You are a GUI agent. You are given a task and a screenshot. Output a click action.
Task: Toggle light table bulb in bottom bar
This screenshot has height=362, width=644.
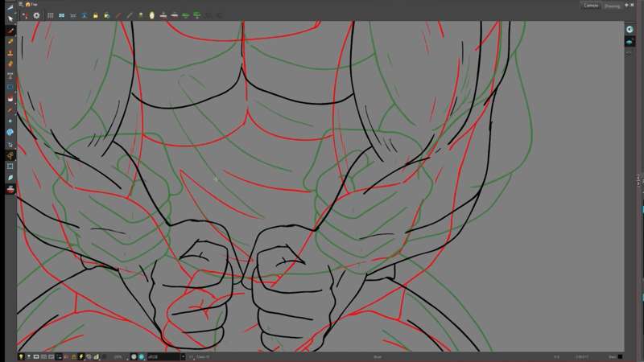coord(21,356)
